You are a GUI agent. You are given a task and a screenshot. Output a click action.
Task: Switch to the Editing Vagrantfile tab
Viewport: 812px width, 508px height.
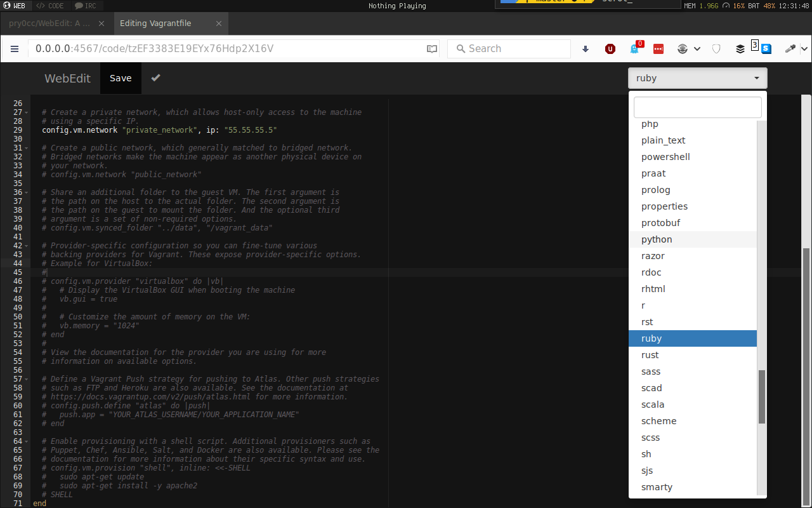[x=171, y=23]
